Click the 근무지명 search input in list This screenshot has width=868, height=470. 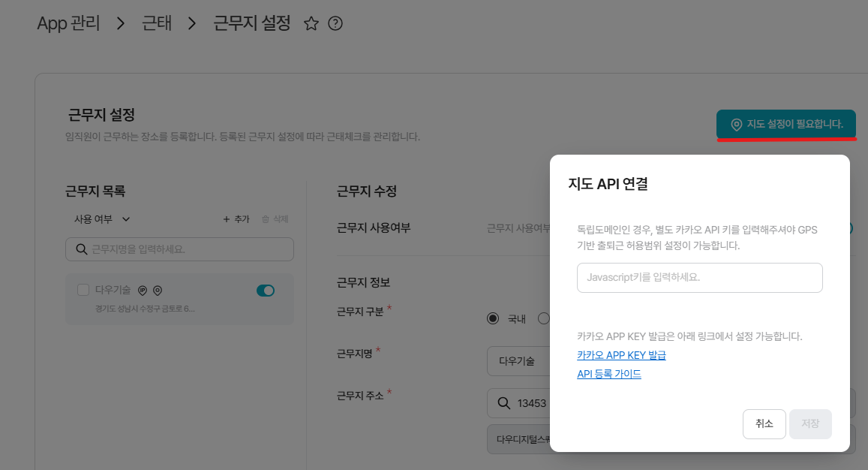[188, 249]
